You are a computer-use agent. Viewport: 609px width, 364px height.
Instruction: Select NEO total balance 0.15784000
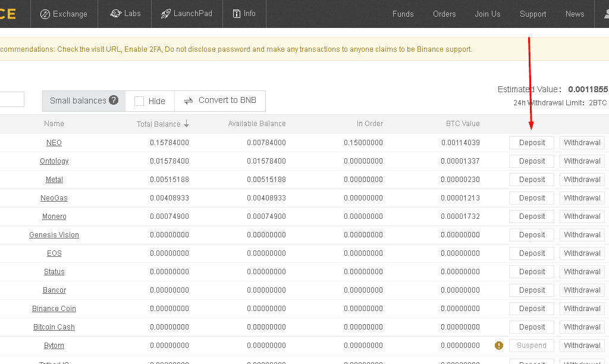pos(169,143)
